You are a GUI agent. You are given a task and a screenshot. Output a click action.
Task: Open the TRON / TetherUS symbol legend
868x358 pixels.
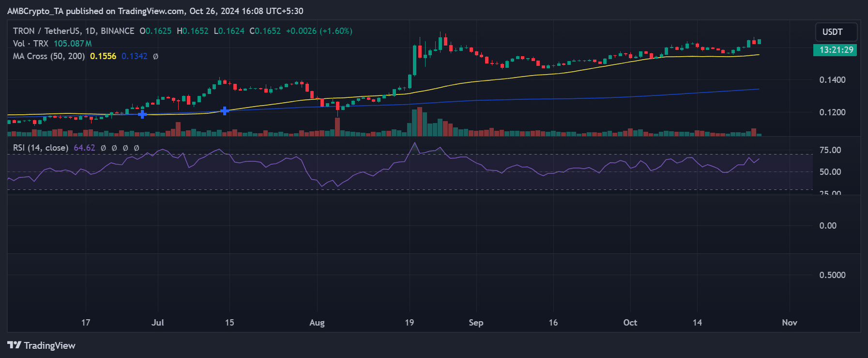(74, 31)
